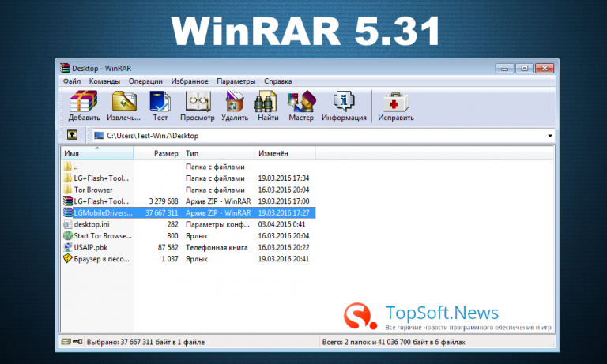Open the Параметры menu

pyautogui.click(x=236, y=81)
